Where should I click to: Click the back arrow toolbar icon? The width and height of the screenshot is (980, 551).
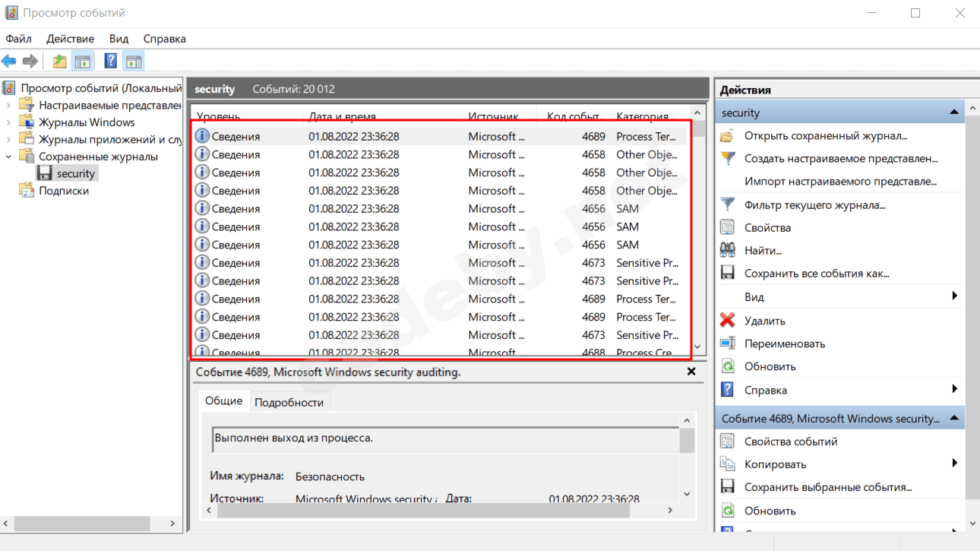(9, 62)
